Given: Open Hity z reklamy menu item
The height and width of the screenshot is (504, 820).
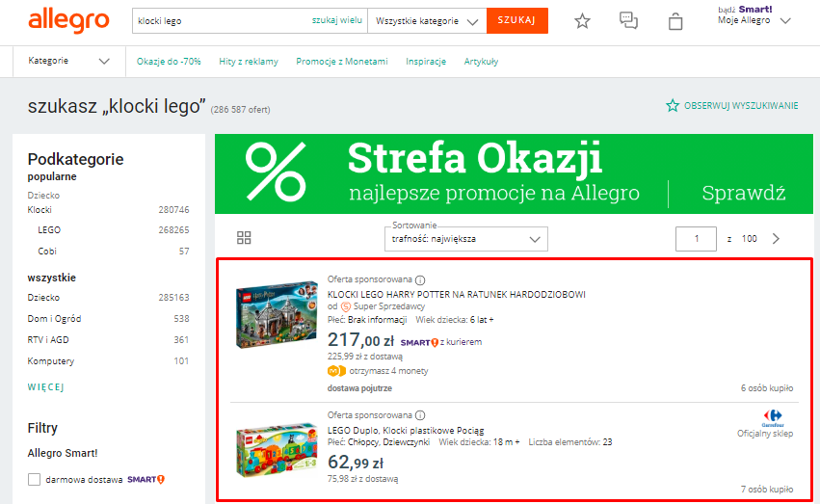Looking at the screenshot, I should 249,62.
